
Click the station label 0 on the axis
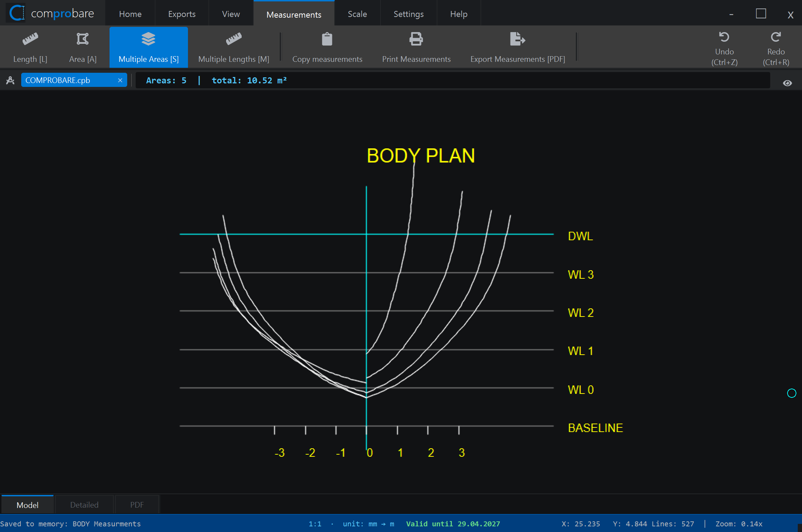(x=370, y=453)
